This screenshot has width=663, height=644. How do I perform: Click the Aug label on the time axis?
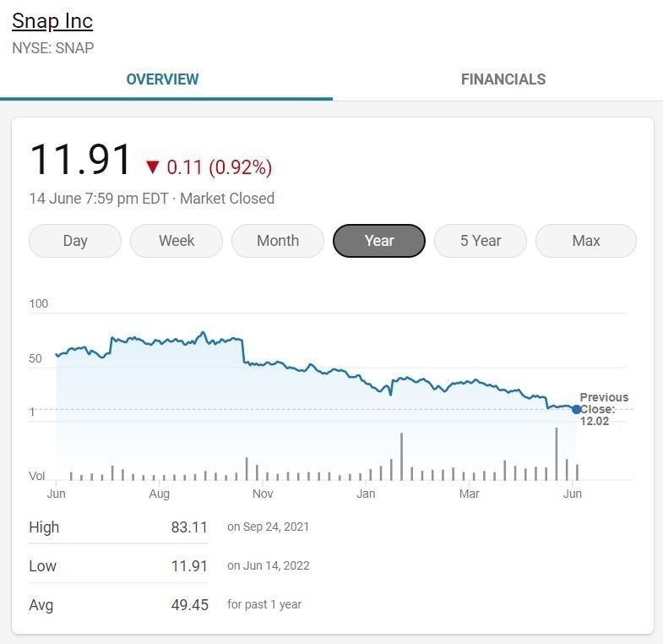pos(159,494)
